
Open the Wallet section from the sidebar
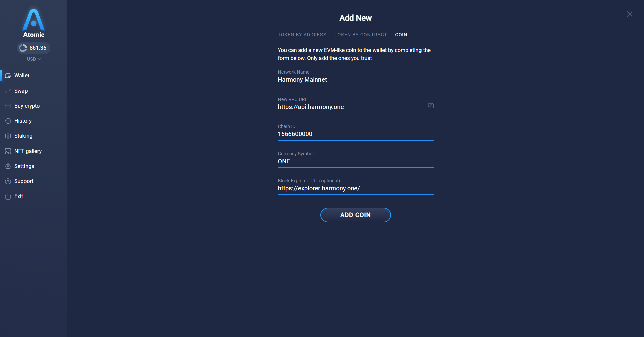(x=21, y=75)
